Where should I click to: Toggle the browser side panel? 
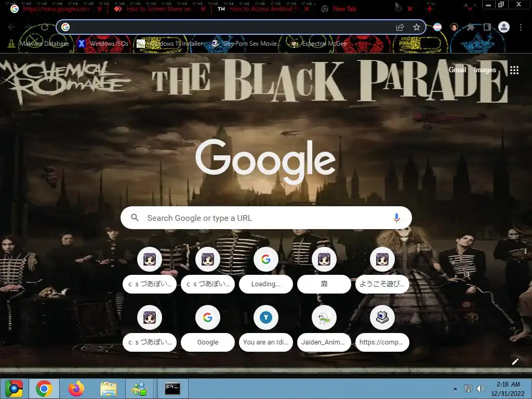coord(487,27)
